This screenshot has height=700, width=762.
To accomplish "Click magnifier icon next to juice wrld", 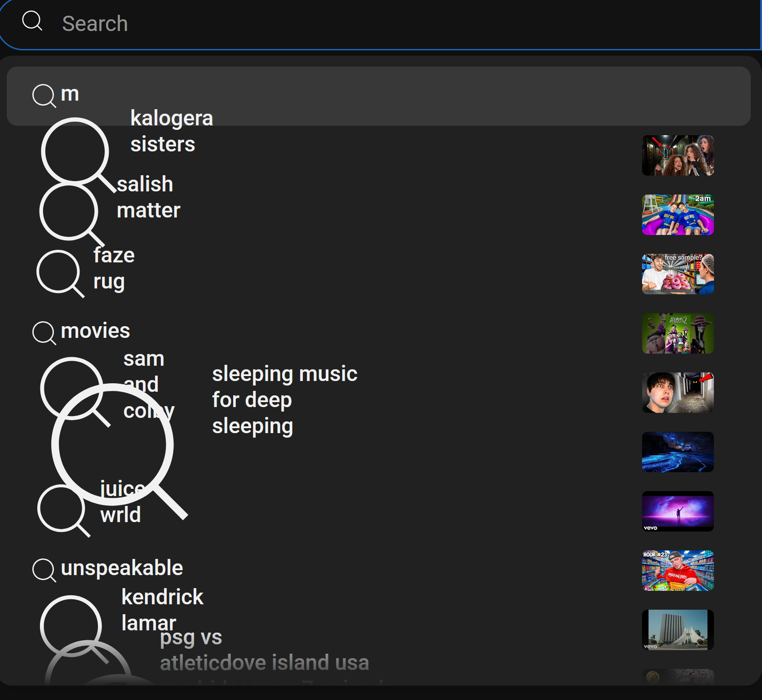I will 63,511.
